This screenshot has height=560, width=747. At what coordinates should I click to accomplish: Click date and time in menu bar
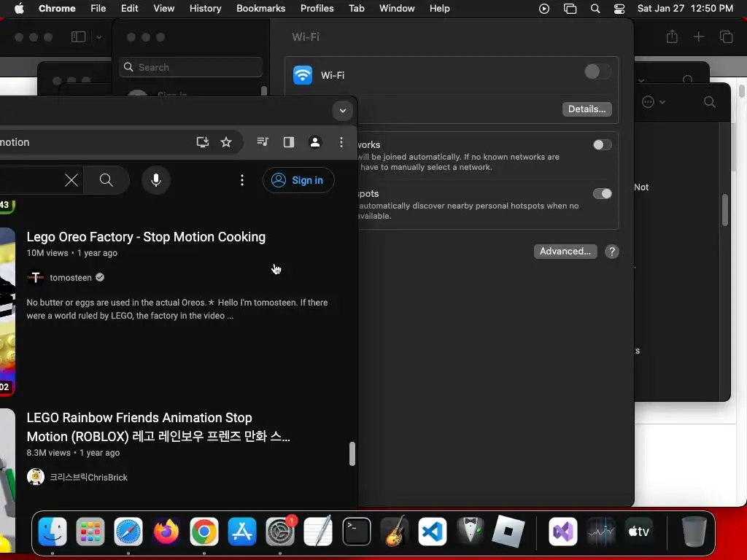[x=685, y=8]
